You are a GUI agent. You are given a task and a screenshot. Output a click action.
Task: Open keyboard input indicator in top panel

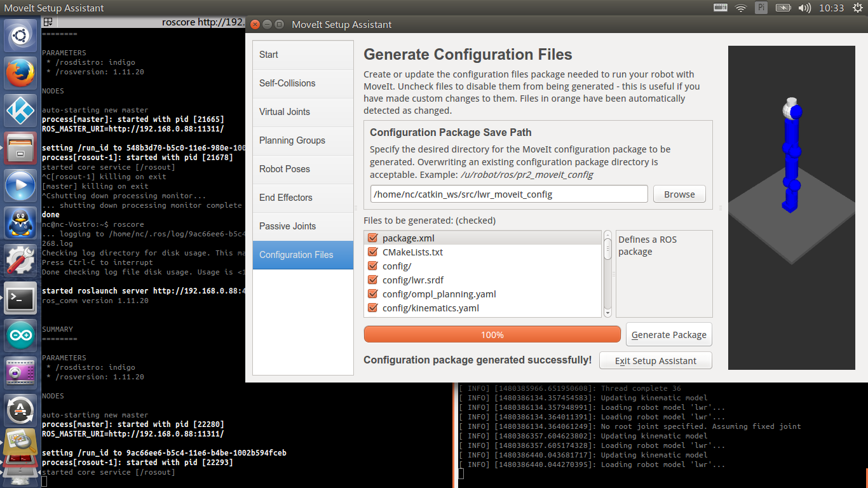pos(720,8)
